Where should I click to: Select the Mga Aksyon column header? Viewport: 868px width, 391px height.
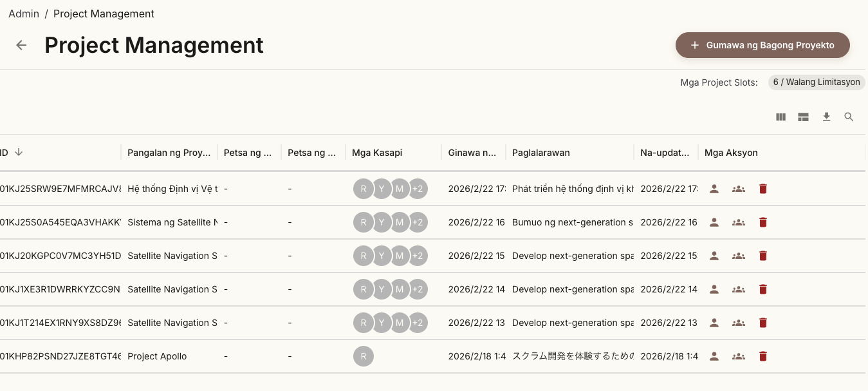730,153
